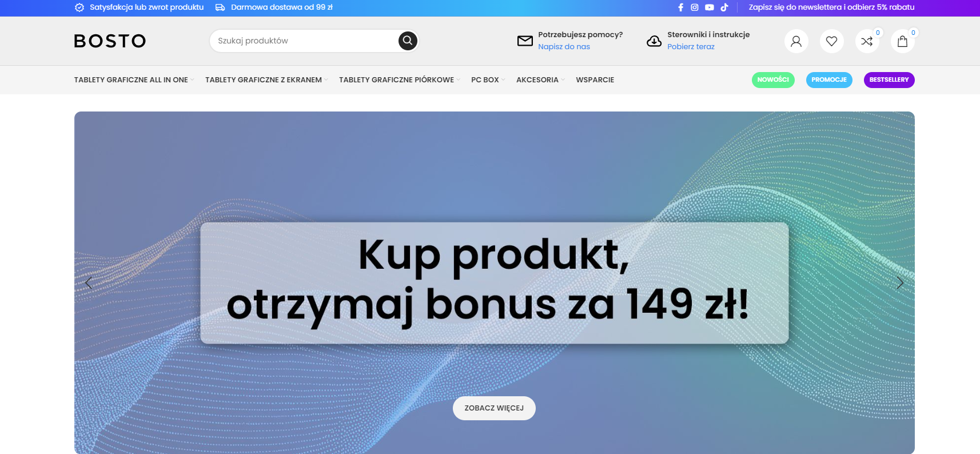
Task: Expand Tablety Graficzne All In One menu
Action: click(x=134, y=80)
